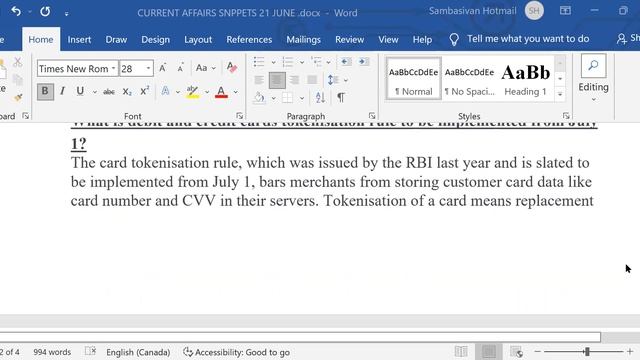Viewport: 640px width, 360px height.
Task: Open the Review tab
Action: coord(349,40)
